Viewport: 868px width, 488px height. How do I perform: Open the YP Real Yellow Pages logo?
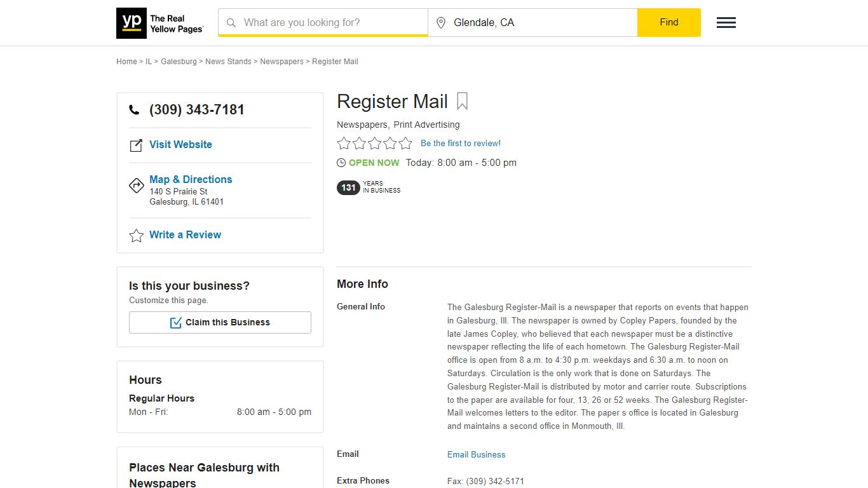160,23
